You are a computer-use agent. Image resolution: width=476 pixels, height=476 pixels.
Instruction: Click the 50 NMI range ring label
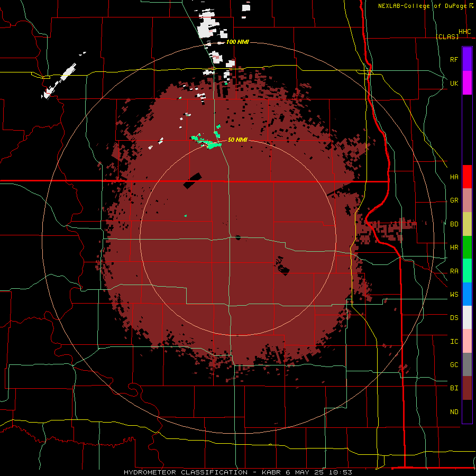pos(237,140)
